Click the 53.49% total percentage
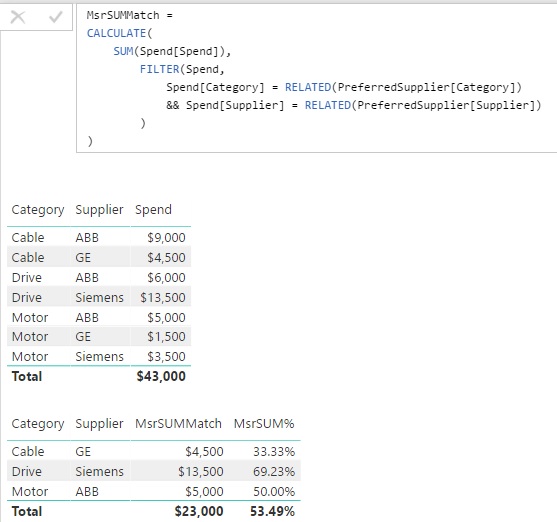Image resolution: width=557 pixels, height=522 pixels. 272,511
